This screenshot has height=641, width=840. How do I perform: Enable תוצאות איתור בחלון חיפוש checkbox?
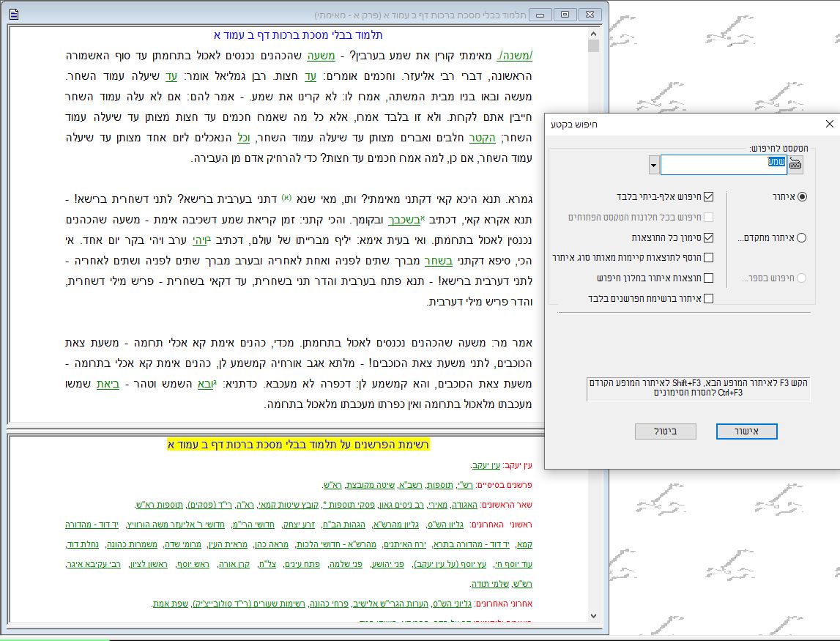click(709, 278)
